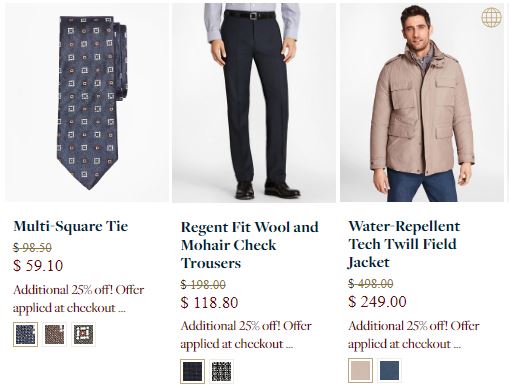509x389 pixels.
Task: Expand the jacket's Additional 25% off offer text
Action: click(x=414, y=335)
